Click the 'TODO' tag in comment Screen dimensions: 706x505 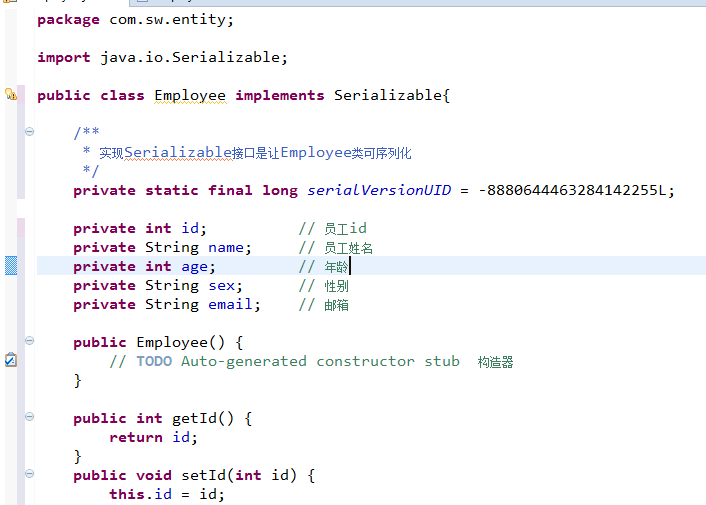click(x=154, y=361)
